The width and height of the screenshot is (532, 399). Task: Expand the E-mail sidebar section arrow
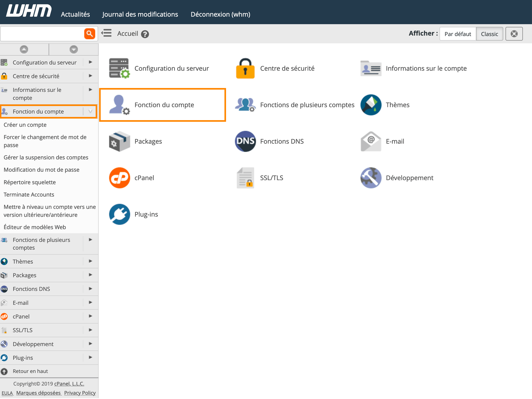[x=90, y=303]
